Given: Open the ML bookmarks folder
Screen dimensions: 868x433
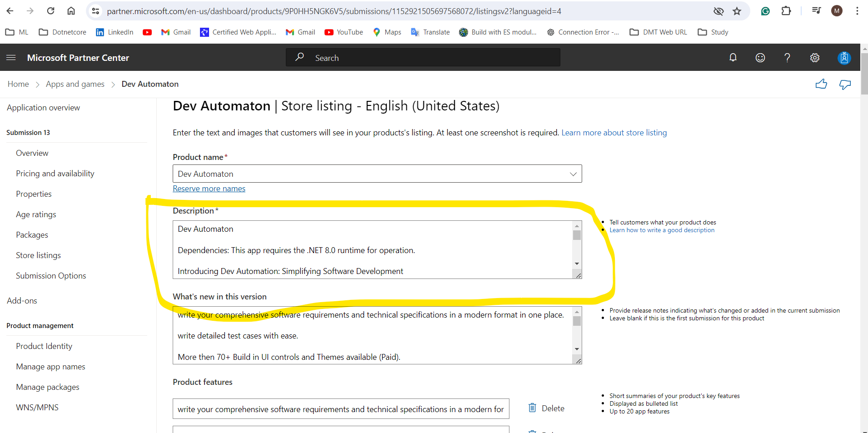Looking at the screenshot, I should click(x=17, y=32).
